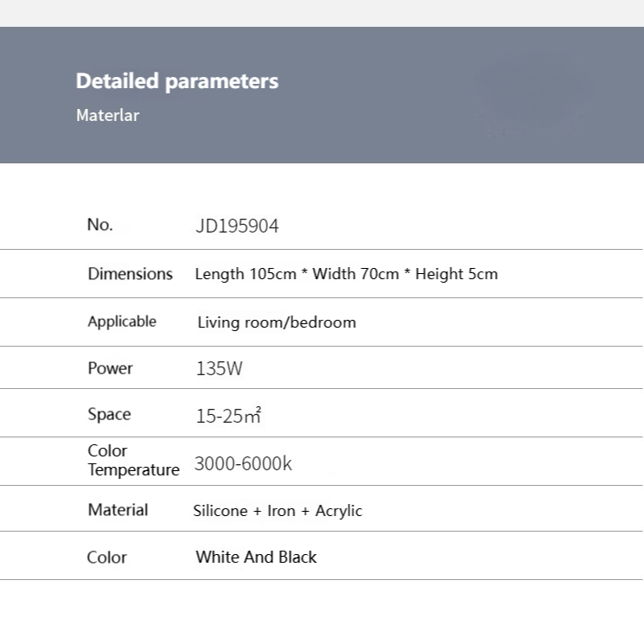
Task: Select the bottom "Color" row label
Action: 106,558
